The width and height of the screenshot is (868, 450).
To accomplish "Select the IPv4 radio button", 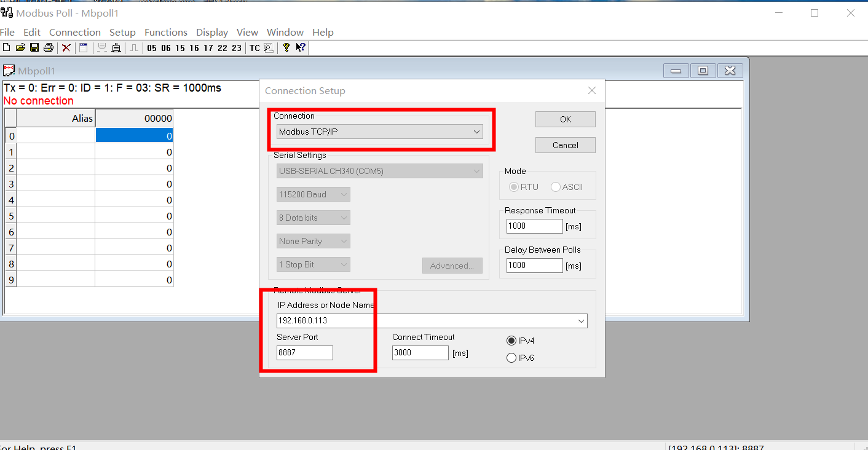I will coord(511,341).
